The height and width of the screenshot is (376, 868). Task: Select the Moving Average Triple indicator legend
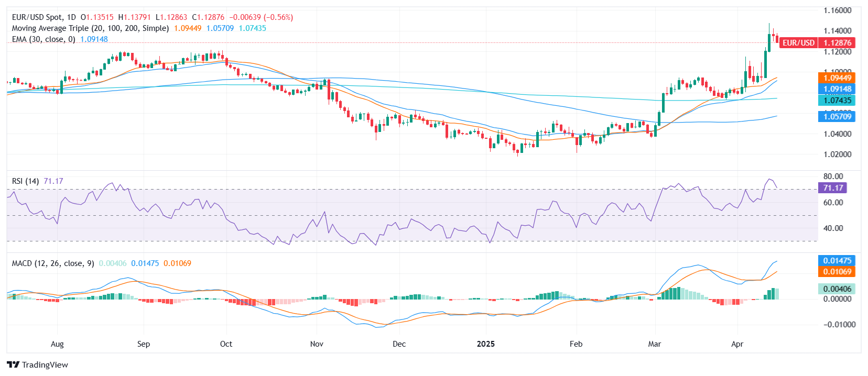90,28
